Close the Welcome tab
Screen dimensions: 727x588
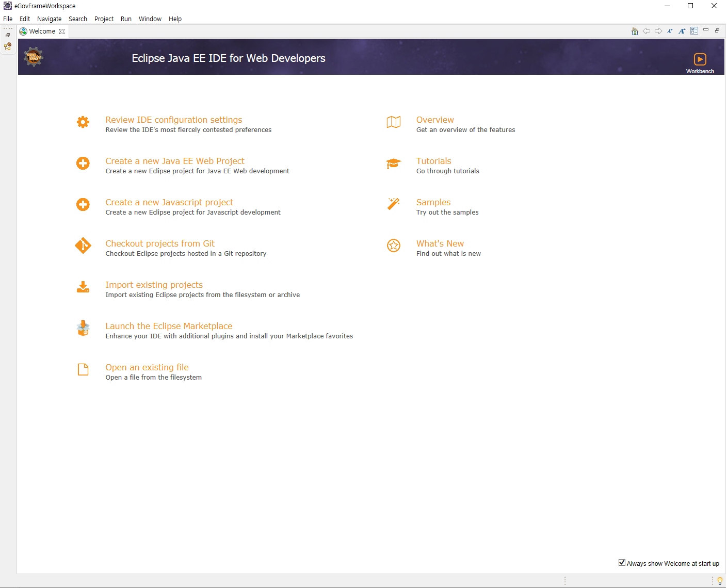62,31
